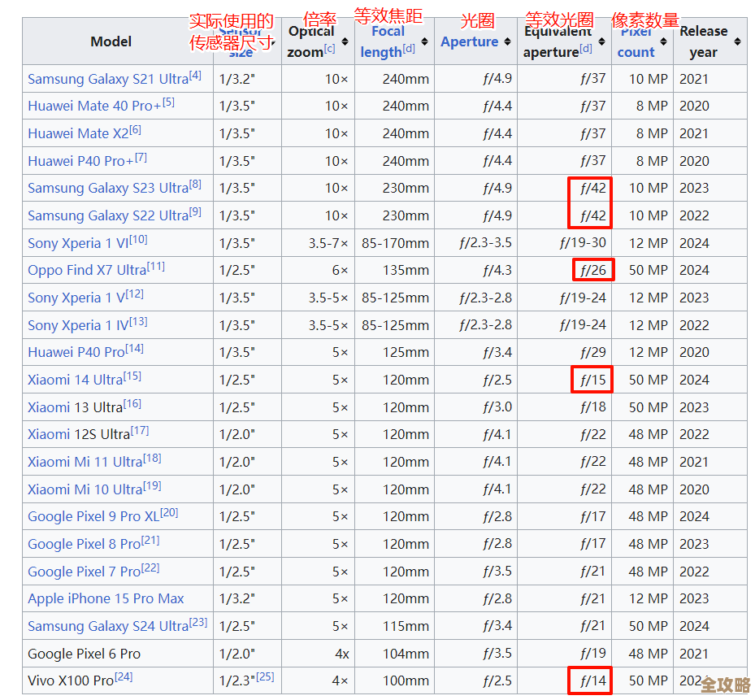Click the Pixel count column sort arrows
The width and height of the screenshot is (755, 700).
click(664, 41)
